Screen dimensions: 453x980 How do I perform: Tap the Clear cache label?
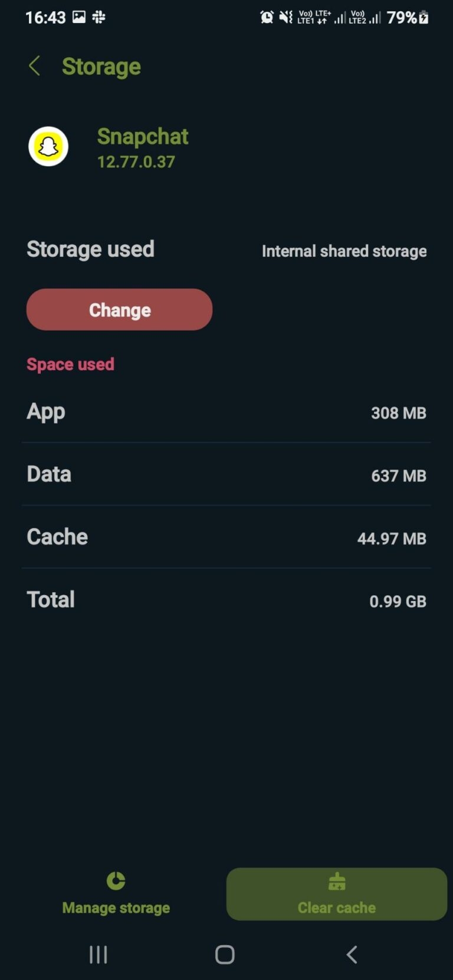tap(337, 908)
